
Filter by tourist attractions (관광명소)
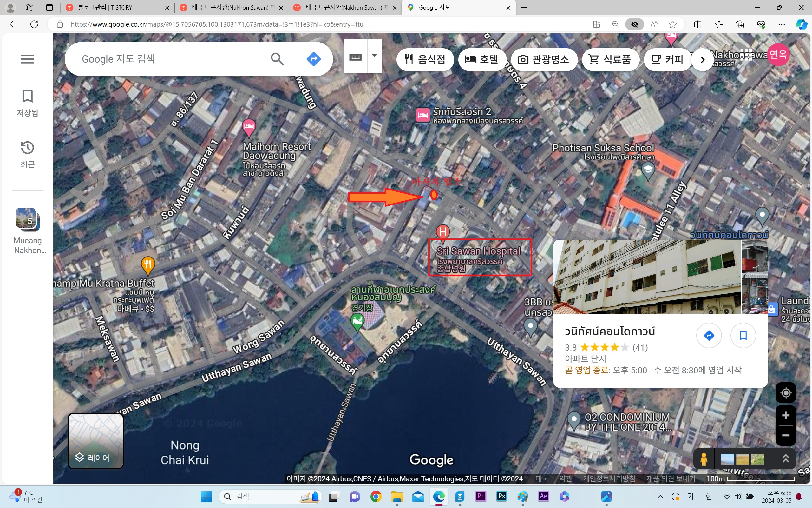tap(544, 59)
